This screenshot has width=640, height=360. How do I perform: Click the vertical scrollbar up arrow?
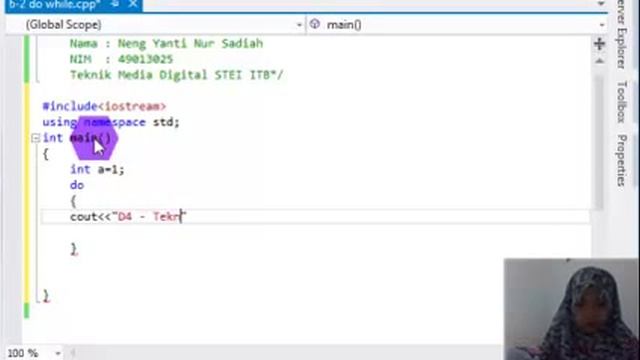click(x=599, y=61)
